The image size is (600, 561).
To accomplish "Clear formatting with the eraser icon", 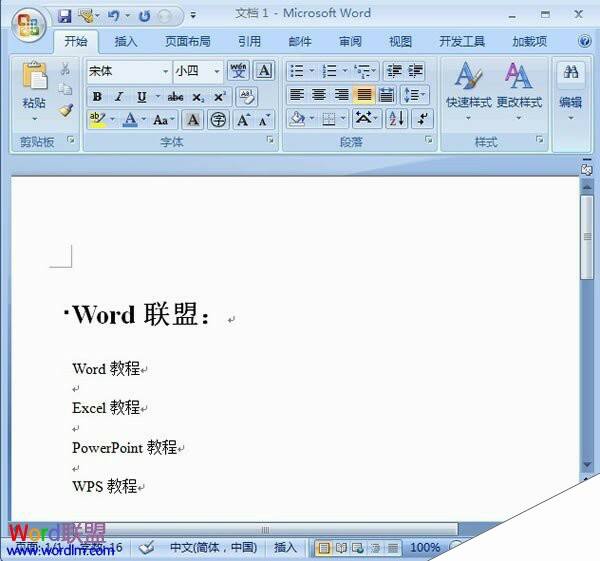I will (x=246, y=97).
